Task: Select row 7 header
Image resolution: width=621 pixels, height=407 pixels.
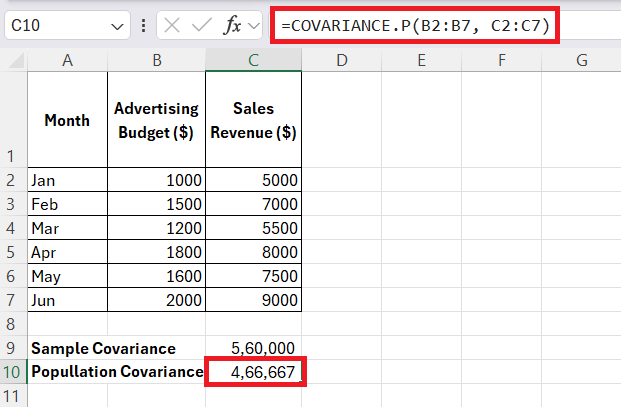Action: (x=13, y=300)
